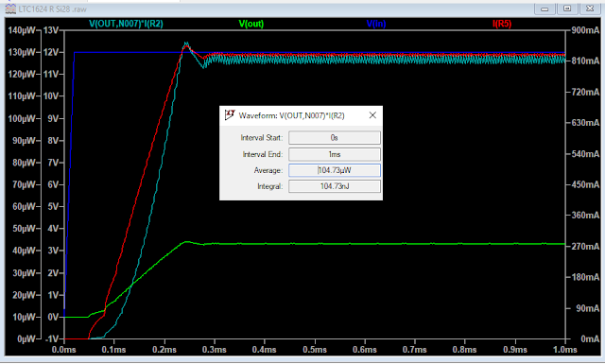The width and height of the screenshot is (605, 364).
Task: Click the 900mA current axis label
Action: [x=585, y=30]
